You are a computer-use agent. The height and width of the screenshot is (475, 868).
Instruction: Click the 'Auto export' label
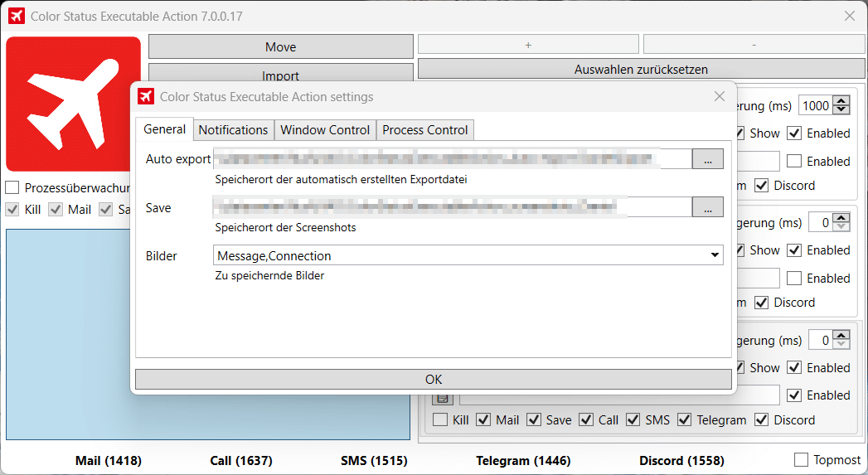coord(178,159)
